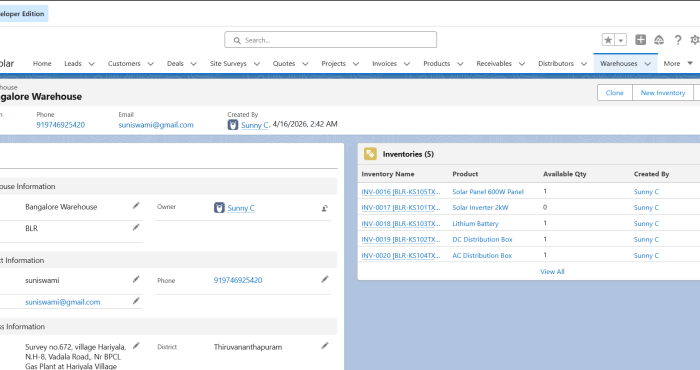Open Sunny C link in Created By
Viewport: 700px width, 370px height.
(x=255, y=125)
